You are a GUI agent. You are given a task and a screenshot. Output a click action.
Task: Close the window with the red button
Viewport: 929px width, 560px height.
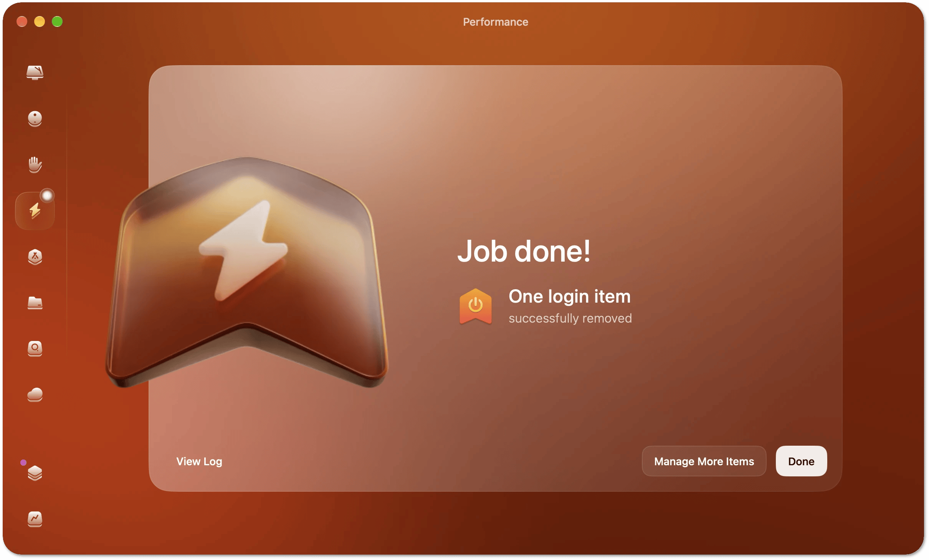(22, 21)
